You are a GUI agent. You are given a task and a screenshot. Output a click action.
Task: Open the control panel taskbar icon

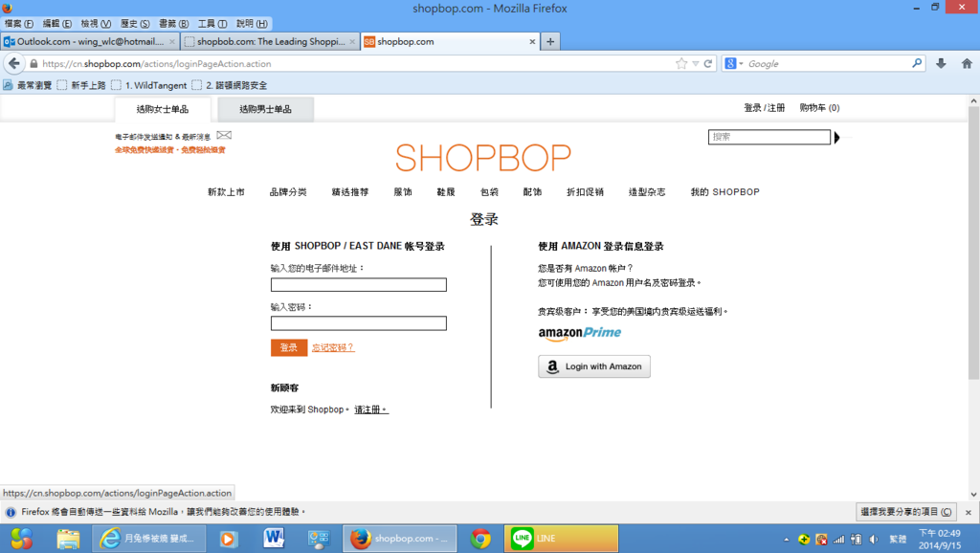coord(319,539)
